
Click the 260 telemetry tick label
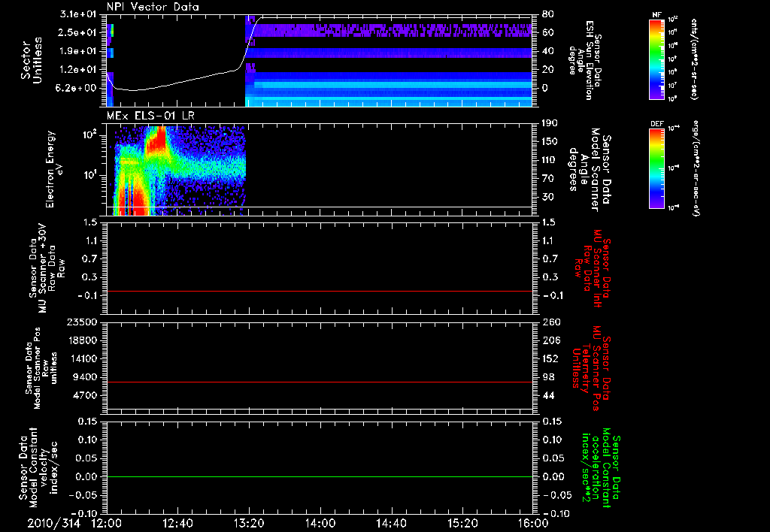(550, 322)
